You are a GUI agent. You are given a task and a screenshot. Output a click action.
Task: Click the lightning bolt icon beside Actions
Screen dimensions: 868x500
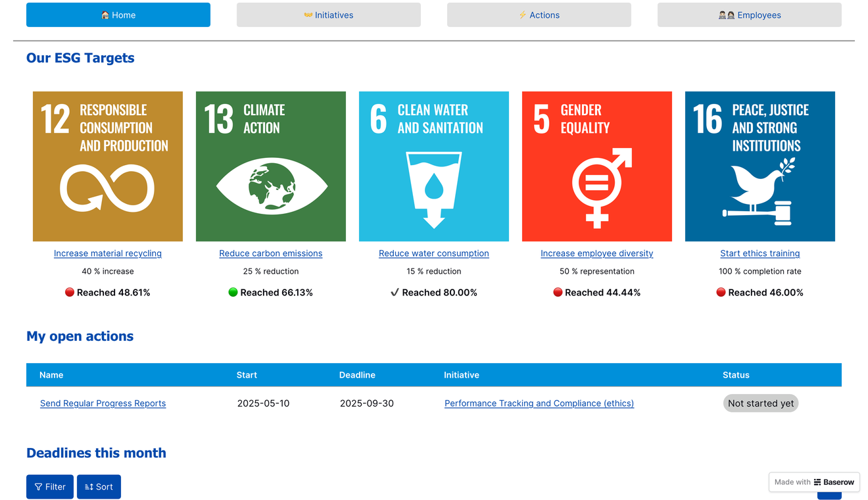pyautogui.click(x=523, y=15)
